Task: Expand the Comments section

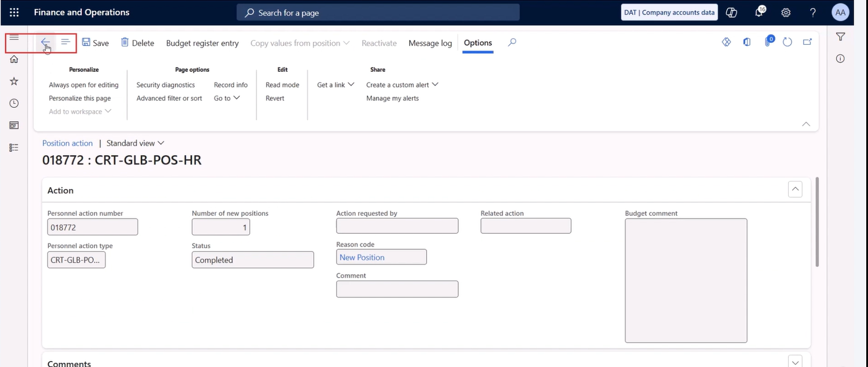Action: pyautogui.click(x=795, y=362)
